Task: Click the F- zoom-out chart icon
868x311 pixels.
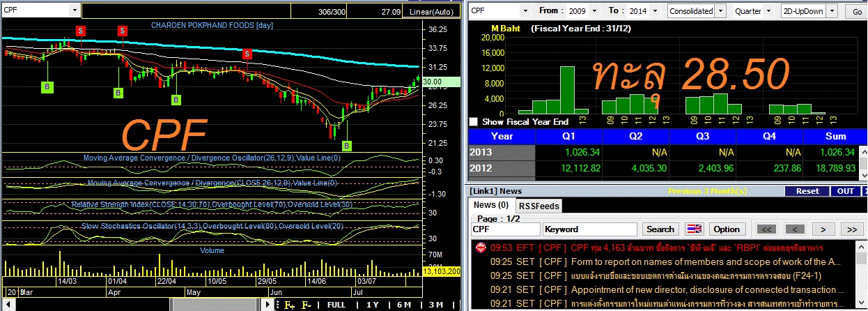Action: 306,305
